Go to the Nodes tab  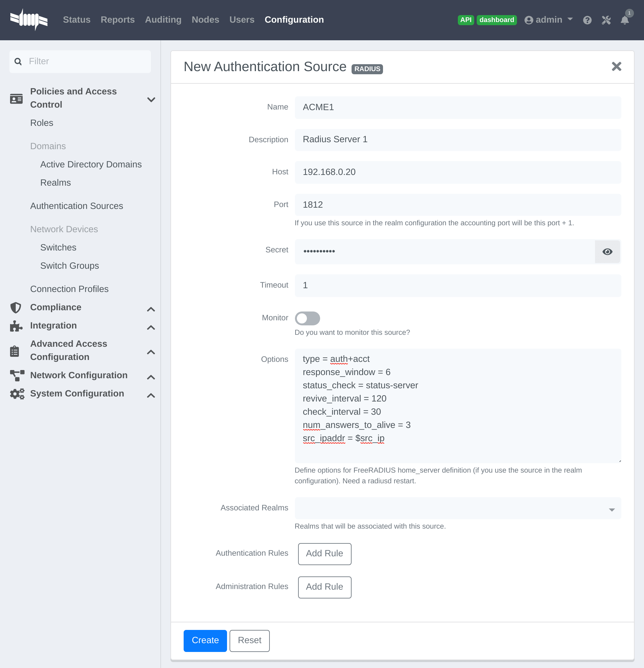205,20
